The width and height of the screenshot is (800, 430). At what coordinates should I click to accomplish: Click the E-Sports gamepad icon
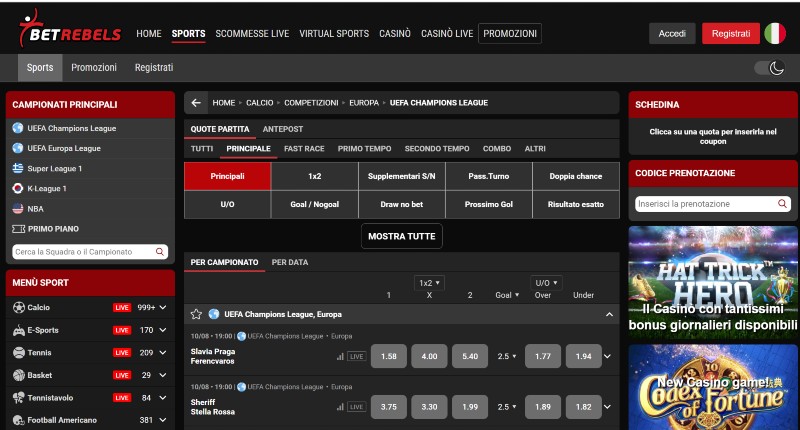[18, 331]
